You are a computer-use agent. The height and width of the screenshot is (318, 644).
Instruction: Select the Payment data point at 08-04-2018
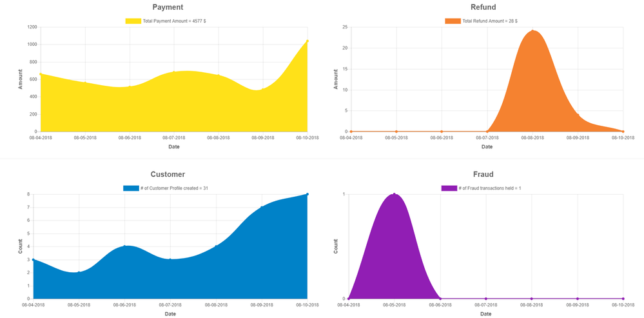tap(41, 74)
